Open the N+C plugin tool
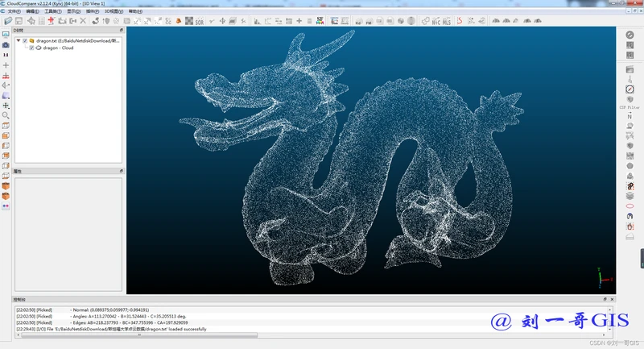 [436, 22]
